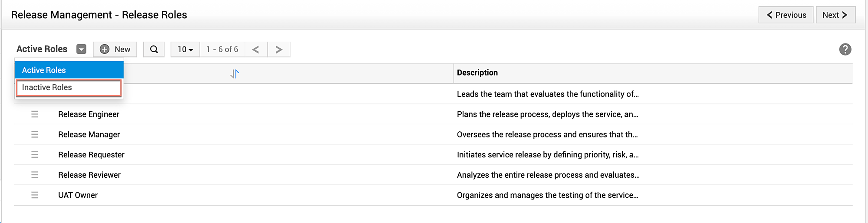Viewport: 868px width, 223px height.
Task: Go to previous page of roles
Action: [256, 50]
